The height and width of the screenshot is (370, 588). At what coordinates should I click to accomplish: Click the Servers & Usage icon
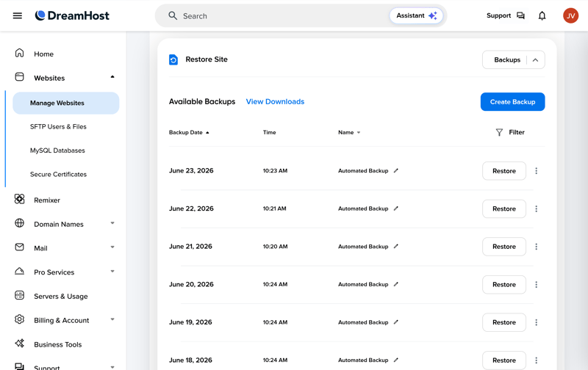(20, 295)
